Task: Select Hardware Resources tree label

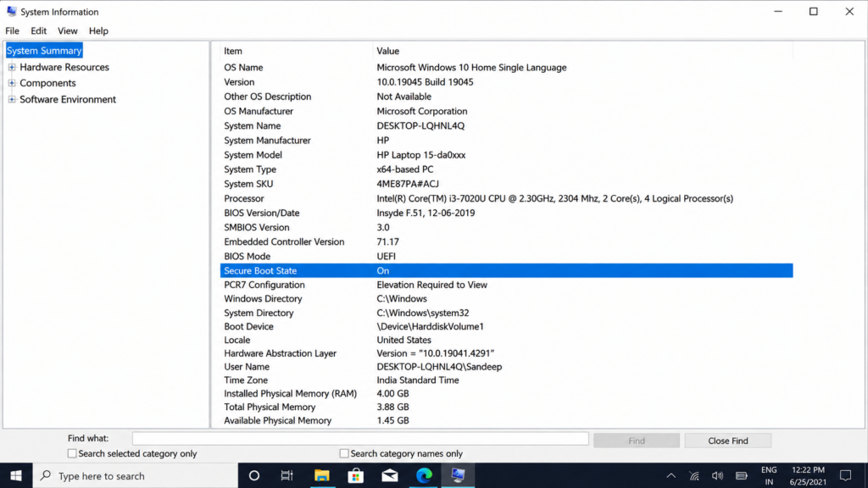Action: tap(64, 67)
